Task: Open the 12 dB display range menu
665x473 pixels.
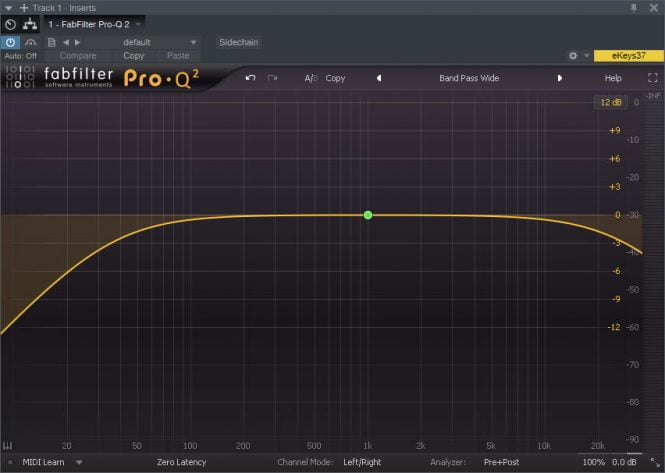Action: [611, 102]
